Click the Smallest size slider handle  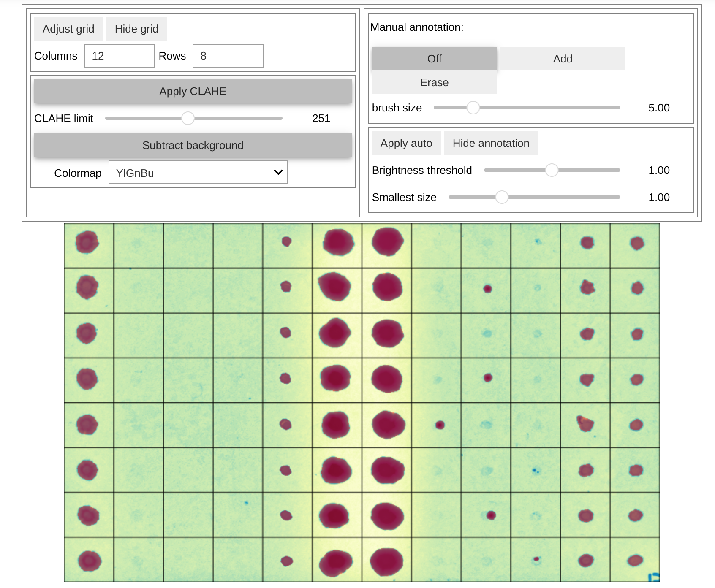pyautogui.click(x=502, y=197)
